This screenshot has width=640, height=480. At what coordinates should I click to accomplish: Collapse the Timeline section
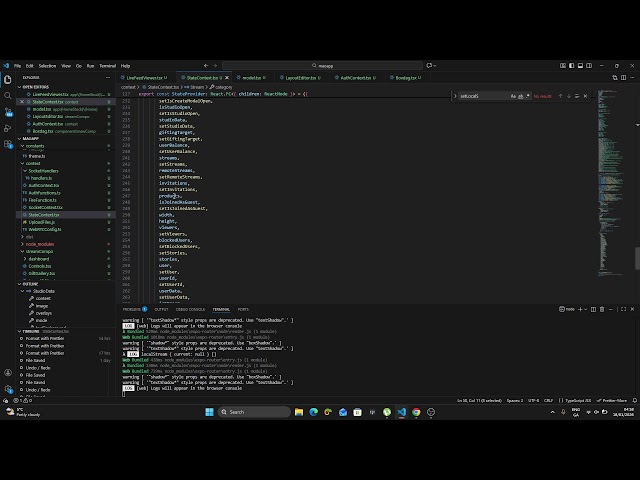[29, 331]
